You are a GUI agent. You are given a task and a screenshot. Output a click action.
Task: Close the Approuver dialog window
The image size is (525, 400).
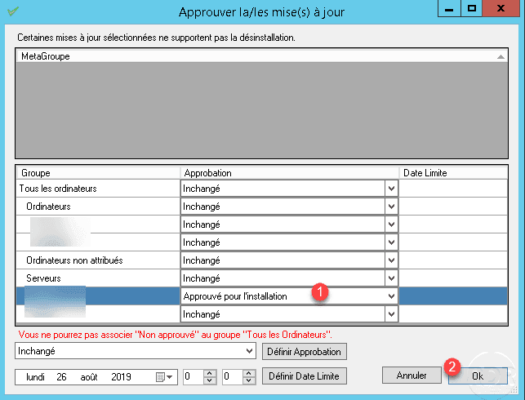[501, 8]
